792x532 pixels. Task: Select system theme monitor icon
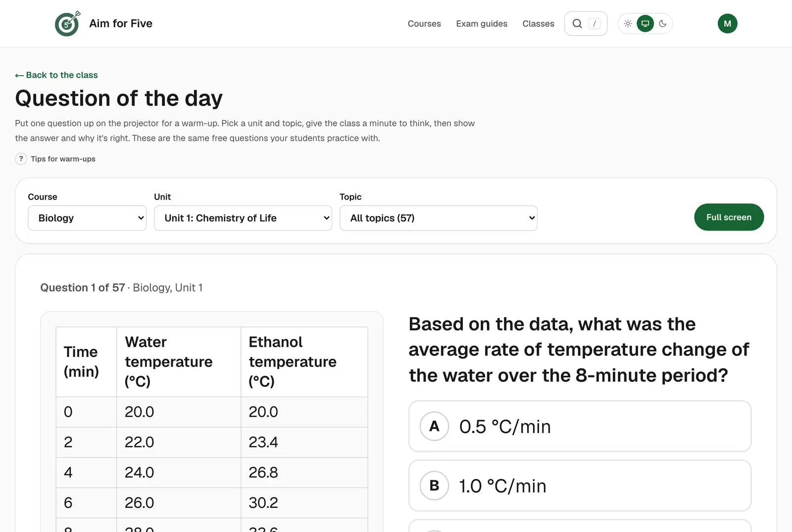pos(645,23)
